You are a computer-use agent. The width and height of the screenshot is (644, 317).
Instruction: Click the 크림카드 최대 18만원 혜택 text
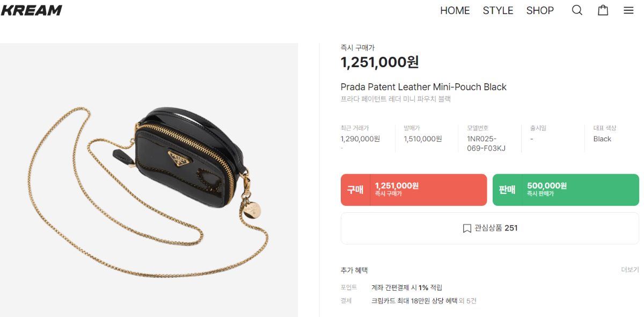[x=413, y=301]
